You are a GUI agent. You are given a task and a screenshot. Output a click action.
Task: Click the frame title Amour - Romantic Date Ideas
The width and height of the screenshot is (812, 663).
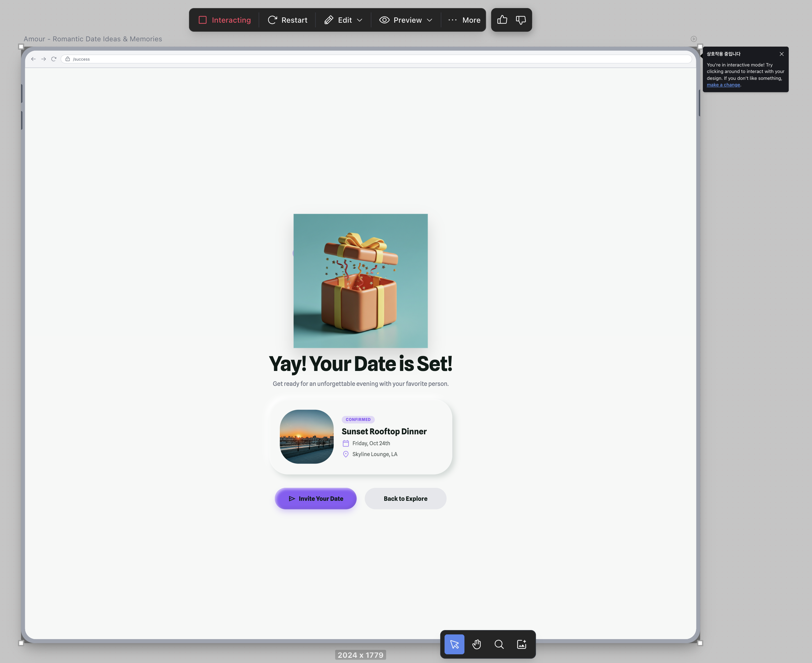click(93, 39)
